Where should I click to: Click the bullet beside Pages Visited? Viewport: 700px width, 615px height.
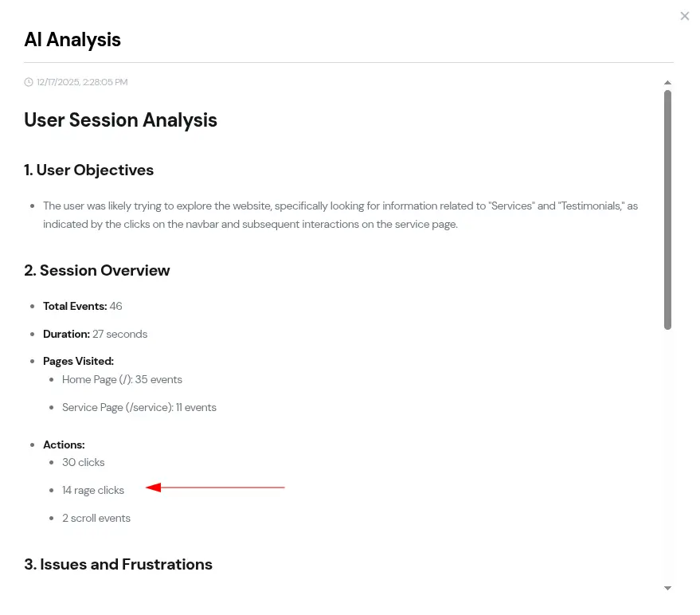click(32, 362)
